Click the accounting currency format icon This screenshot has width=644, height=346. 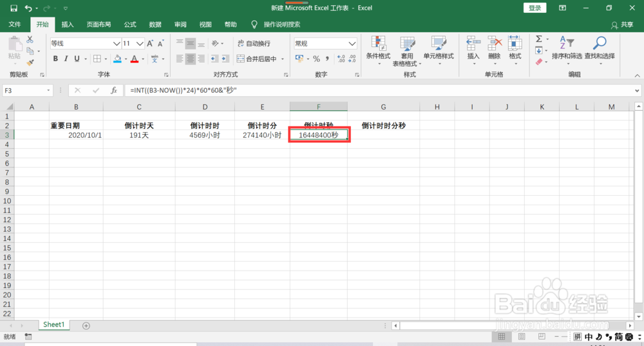point(299,59)
